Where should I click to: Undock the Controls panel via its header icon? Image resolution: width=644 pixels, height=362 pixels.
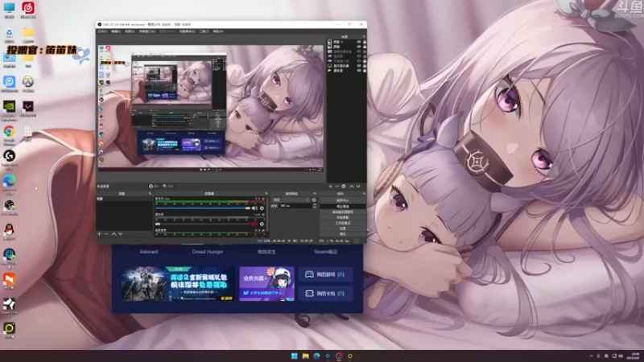click(364, 193)
